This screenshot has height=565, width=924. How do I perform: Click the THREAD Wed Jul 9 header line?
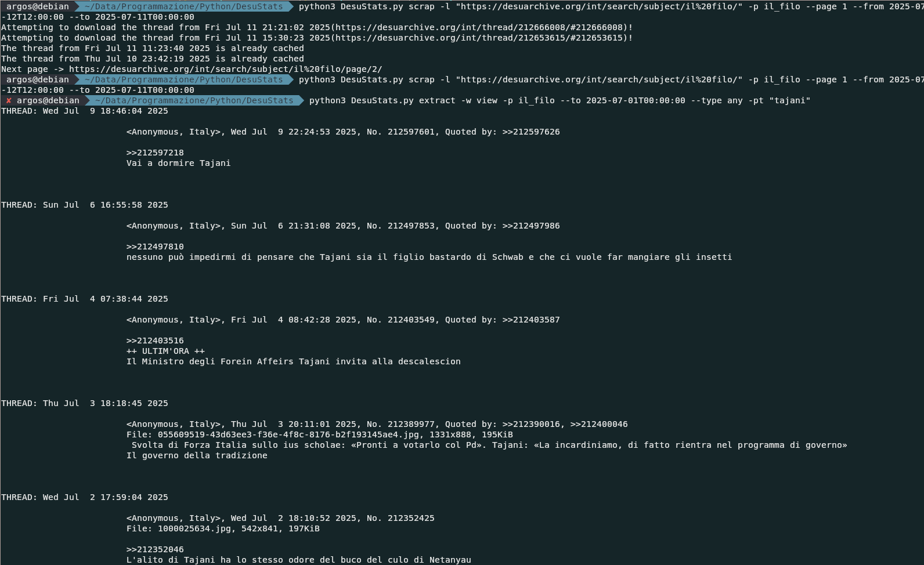(x=85, y=111)
